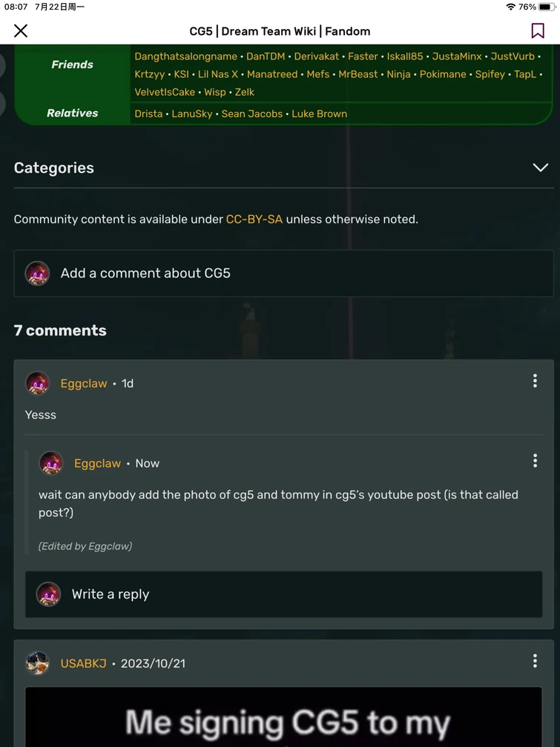
Task: Go to Drista relative page
Action: point(148,113)
